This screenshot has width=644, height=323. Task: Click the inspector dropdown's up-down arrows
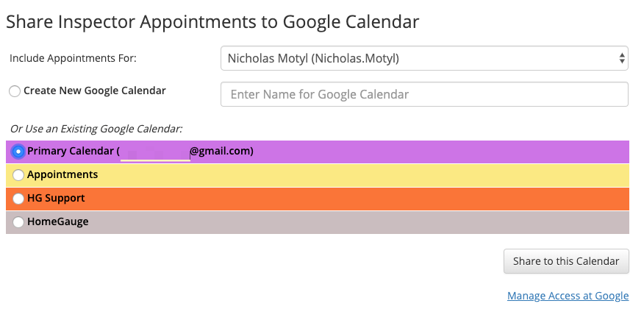(622, 58)
